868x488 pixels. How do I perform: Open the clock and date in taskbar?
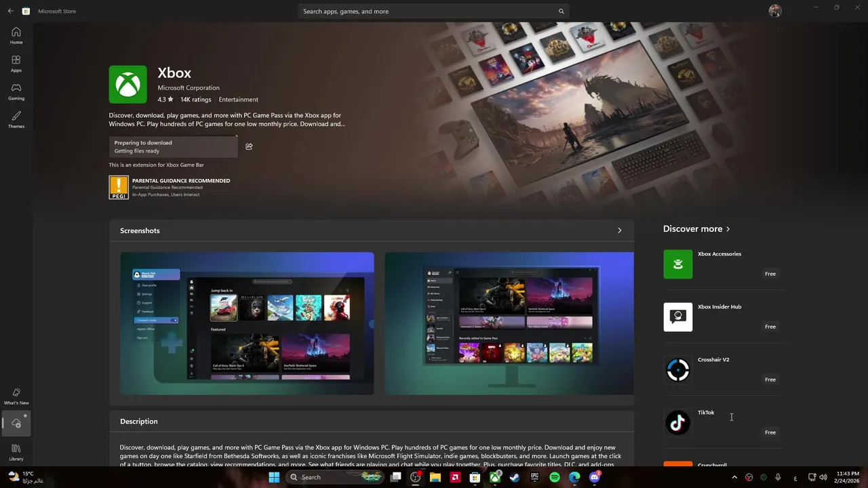[848, 477]
